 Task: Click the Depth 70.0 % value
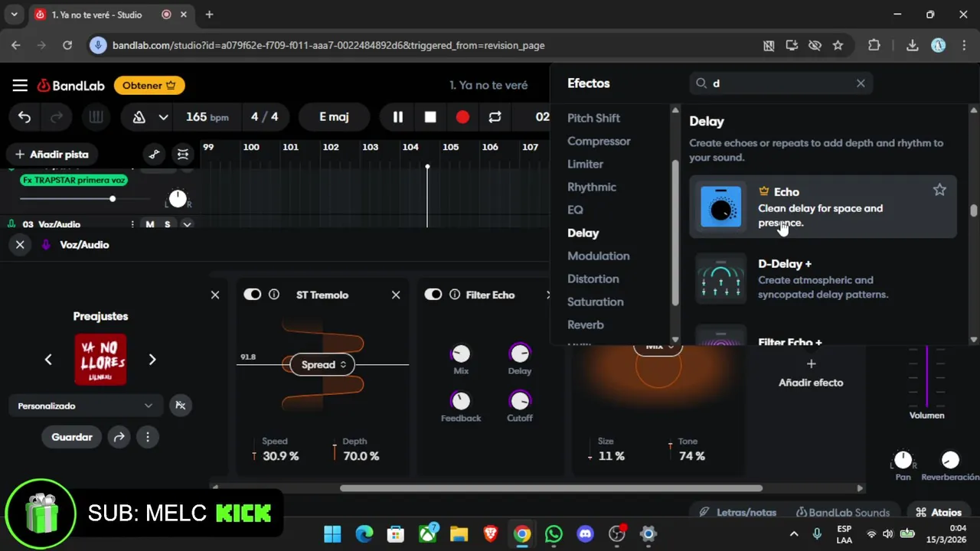361,456
